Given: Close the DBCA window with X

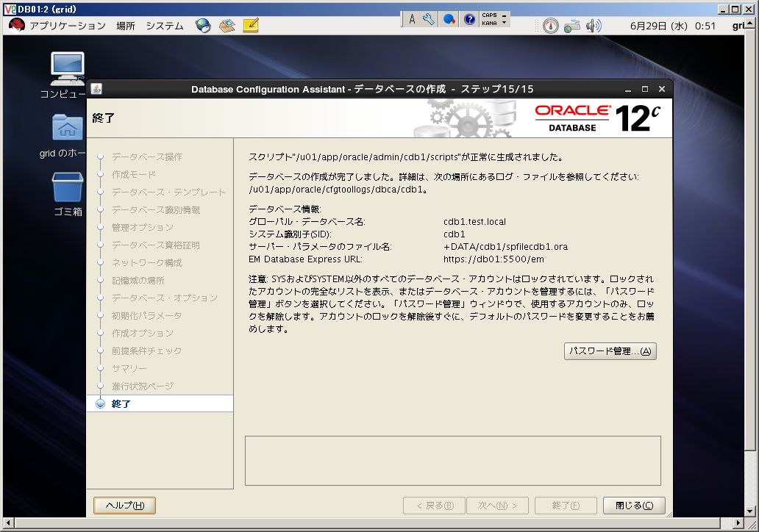Looking at the screenshot, I should (662, 89).
